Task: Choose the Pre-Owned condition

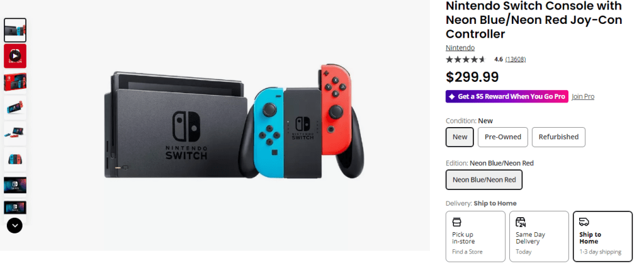Action: [x=502, y=137]
